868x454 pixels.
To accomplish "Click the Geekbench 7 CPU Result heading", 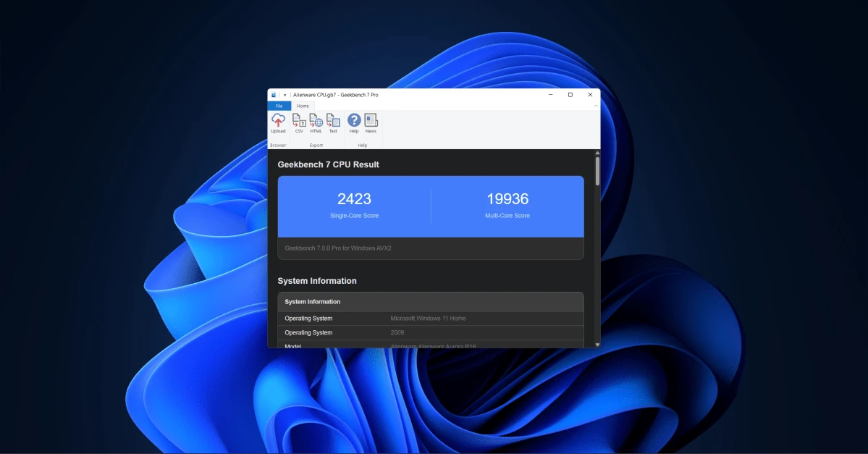I will tap(328, 164).
